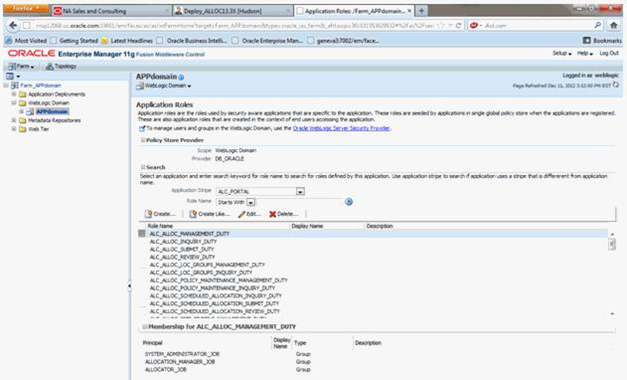The image size is (627, 380).
Task: Select the ALC_ALLOC_INQUIRY_DUTY row
Action: [373, 242]
